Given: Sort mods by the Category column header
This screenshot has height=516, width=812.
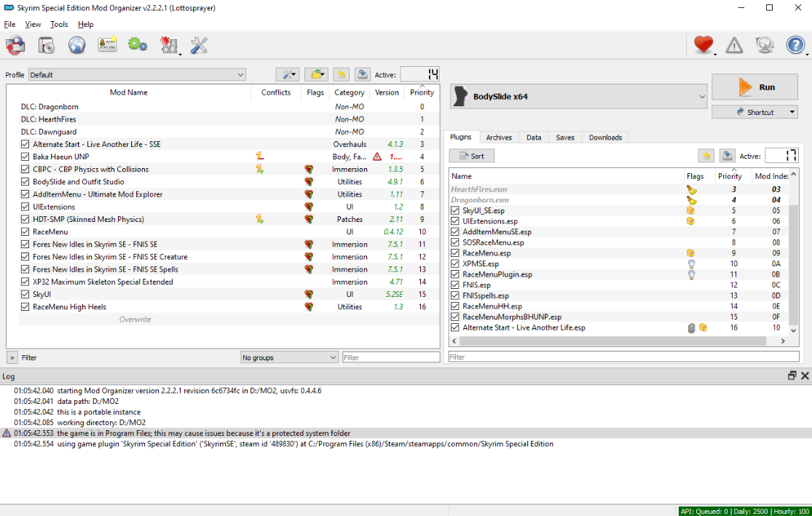Looking at the screenshot, I should [x=349, y=92].
